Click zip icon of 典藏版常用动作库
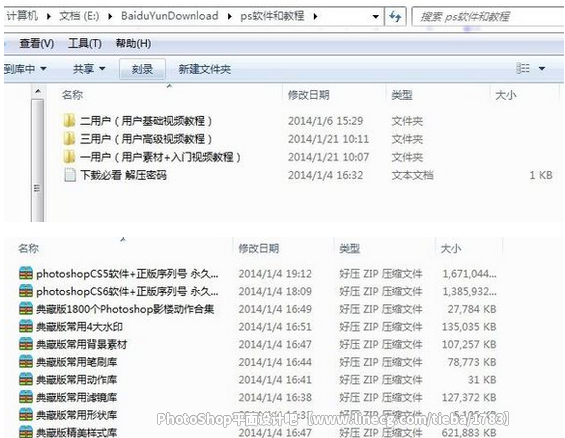This screenshot has width=565, height=438. pyautogui.click(x=26, y=379)
